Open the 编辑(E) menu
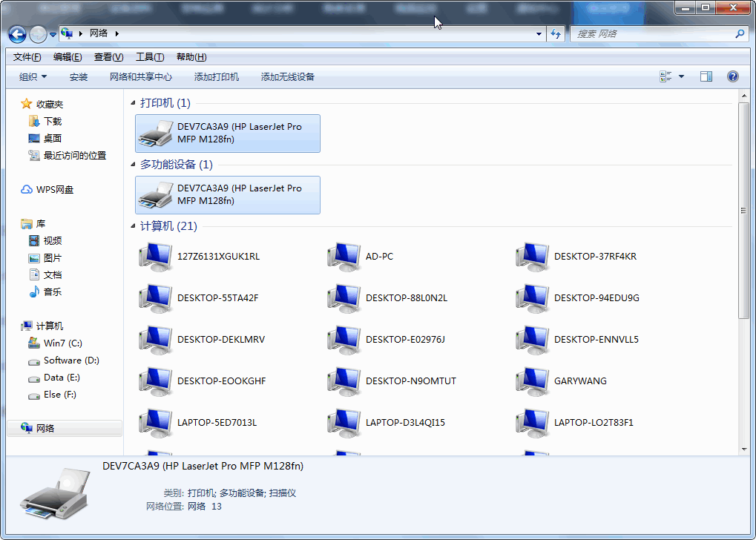756x540 pixels. click(68, 57)
